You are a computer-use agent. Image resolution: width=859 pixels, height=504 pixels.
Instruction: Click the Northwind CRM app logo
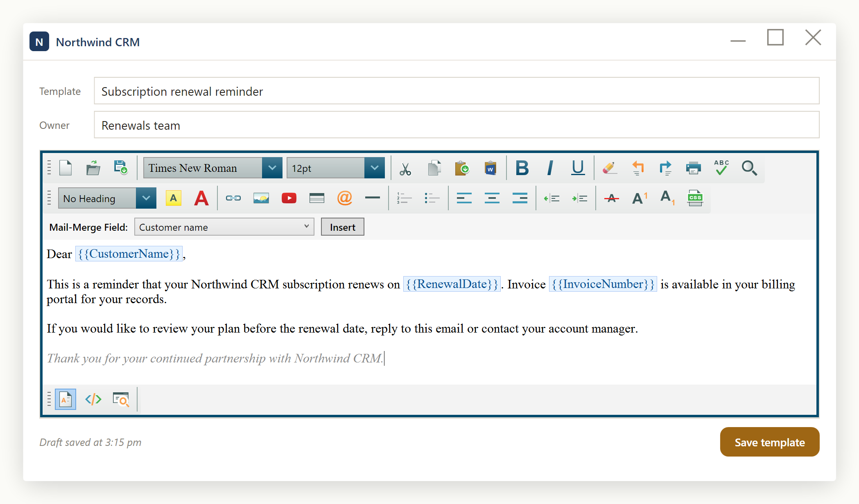click(39, 42)
